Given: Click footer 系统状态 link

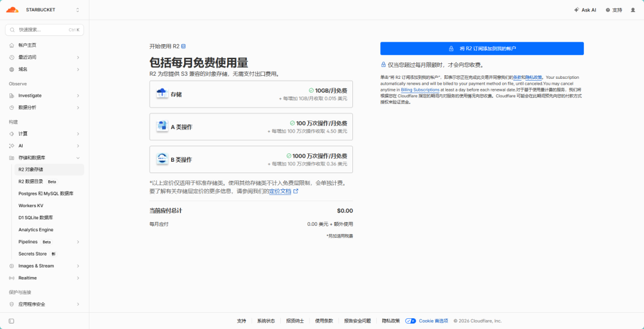Looking at the screenshot, I should pyautogui.click(x=266, y=321).
